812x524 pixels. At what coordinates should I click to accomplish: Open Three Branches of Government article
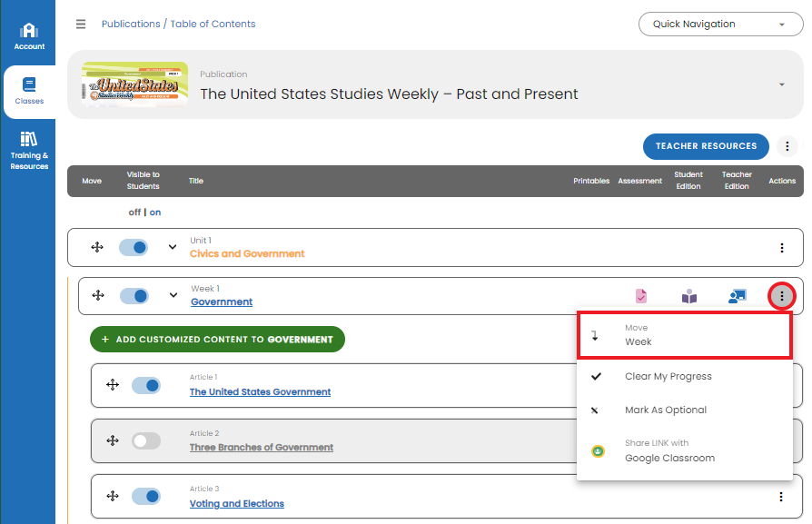click(262, 448)
